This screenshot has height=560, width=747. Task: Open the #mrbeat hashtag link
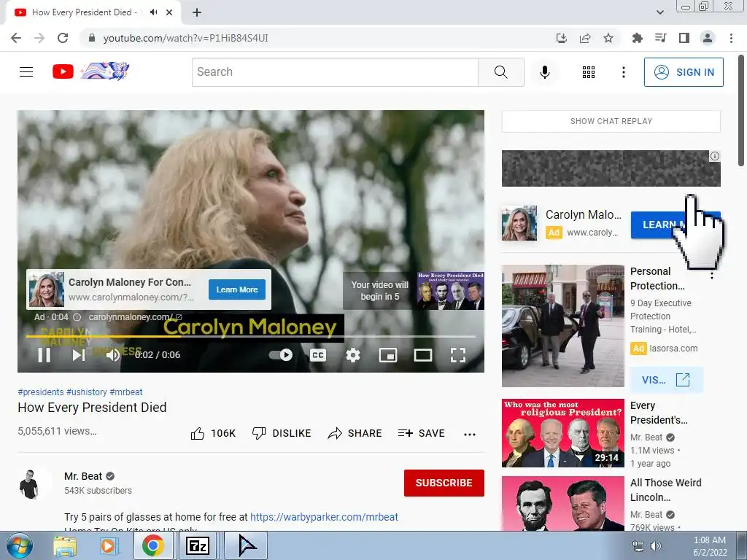pos(125,392)
